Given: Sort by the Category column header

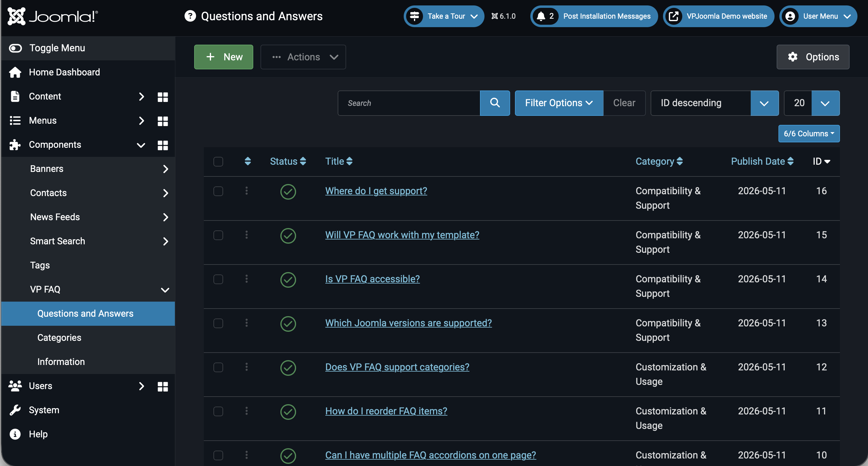Looking at the screenshot, I should click(659, 161).
